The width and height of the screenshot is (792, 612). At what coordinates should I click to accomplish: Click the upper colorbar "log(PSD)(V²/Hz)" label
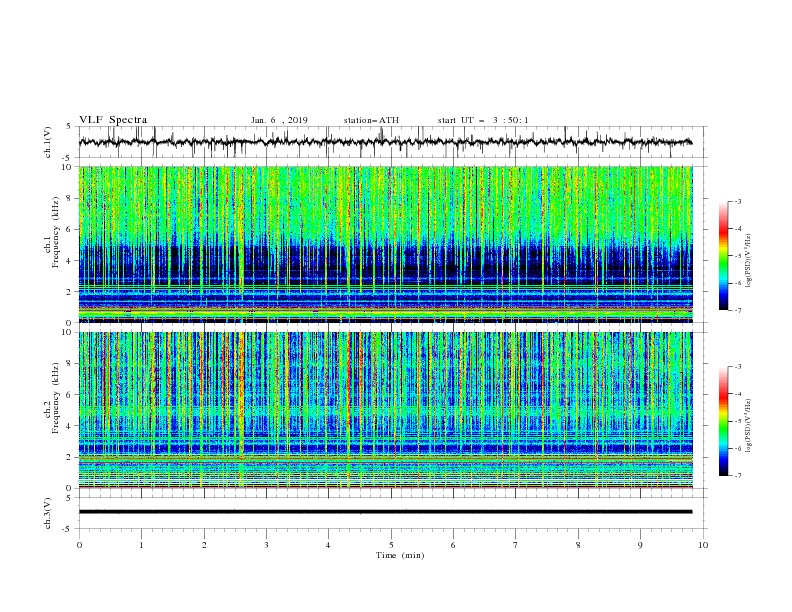tap(748, 261)
